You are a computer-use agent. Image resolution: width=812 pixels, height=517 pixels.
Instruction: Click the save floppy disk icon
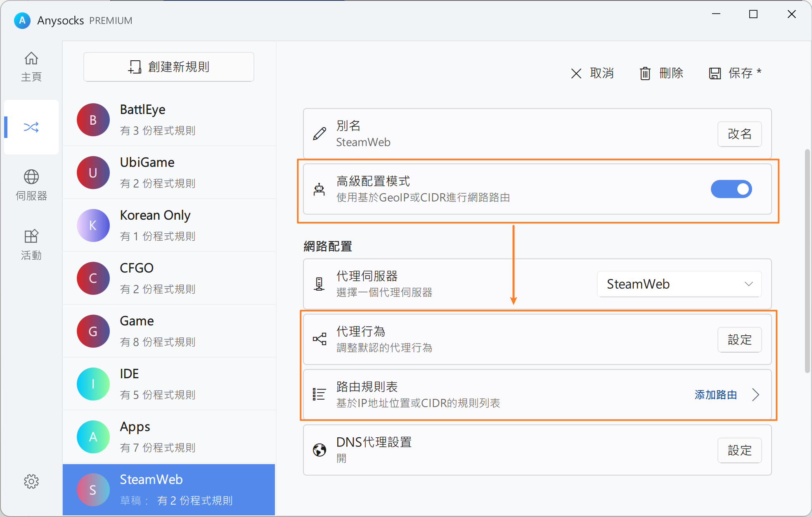[715, 74]
